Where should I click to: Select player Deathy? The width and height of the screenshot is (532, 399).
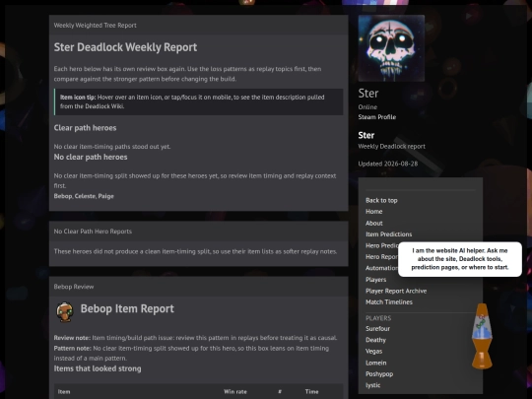[375, 340]
